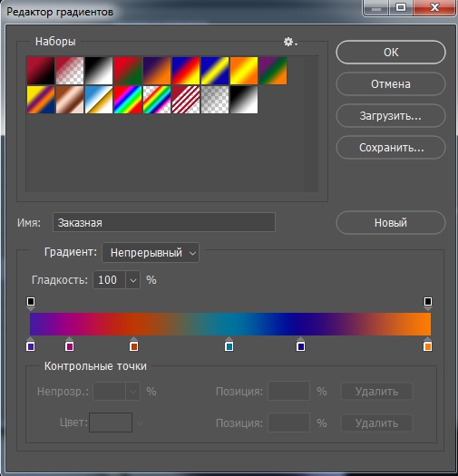Select the red-orange color stop
Viewport: 458px width, 476px height.
(133, 345)
